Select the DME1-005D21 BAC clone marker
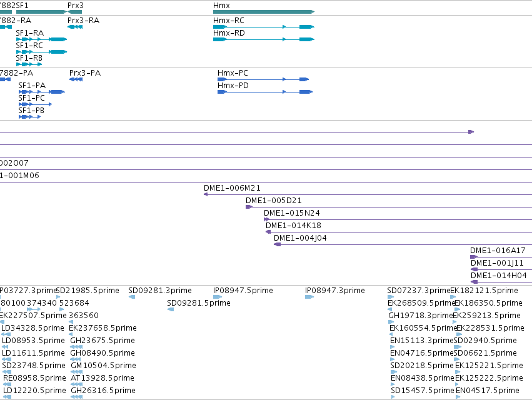 [249, 207]
